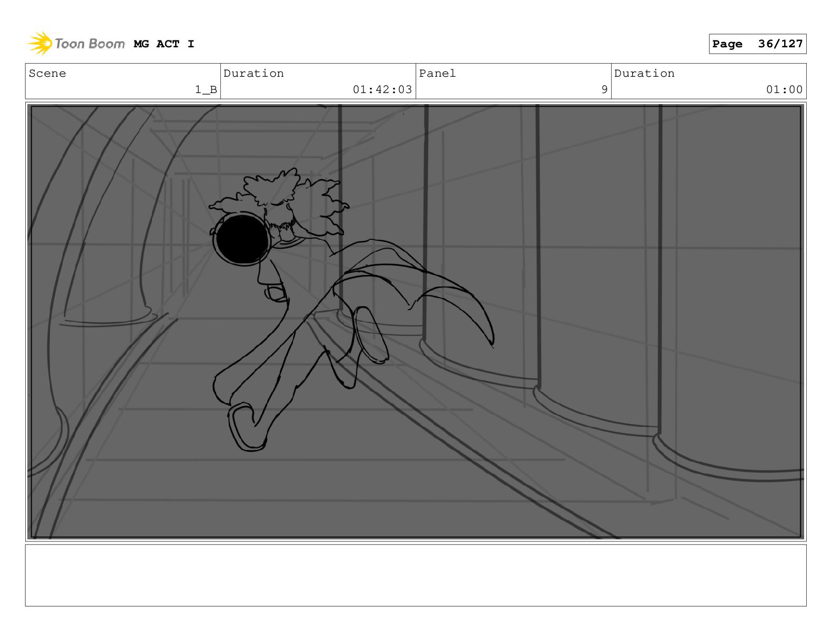This screenshot has height=644, width=832.
Task: Select the 'MG ACT I' project title
Action: tap(164, 44)
